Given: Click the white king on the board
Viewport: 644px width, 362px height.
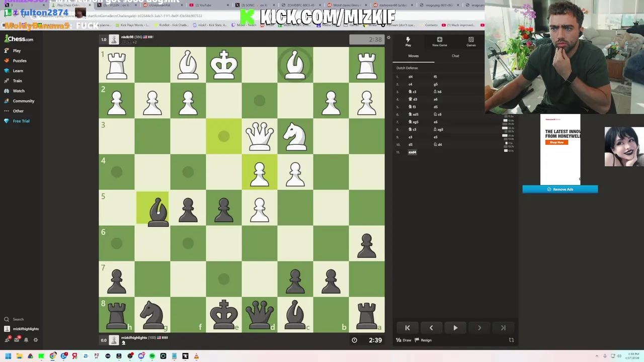Looking at the screenshot, I should (x=224, y=65).
